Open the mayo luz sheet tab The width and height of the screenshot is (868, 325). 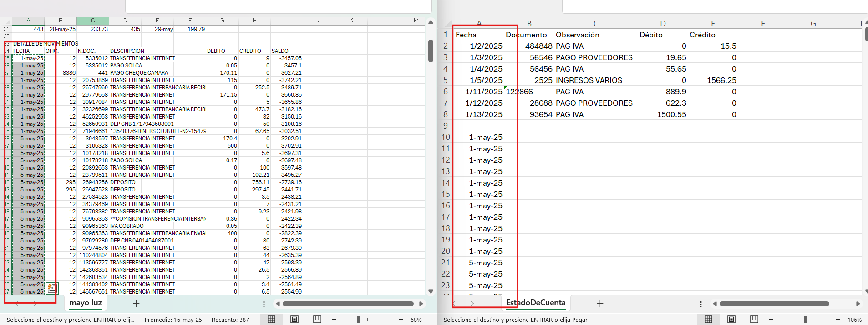(x=86, y=303)
